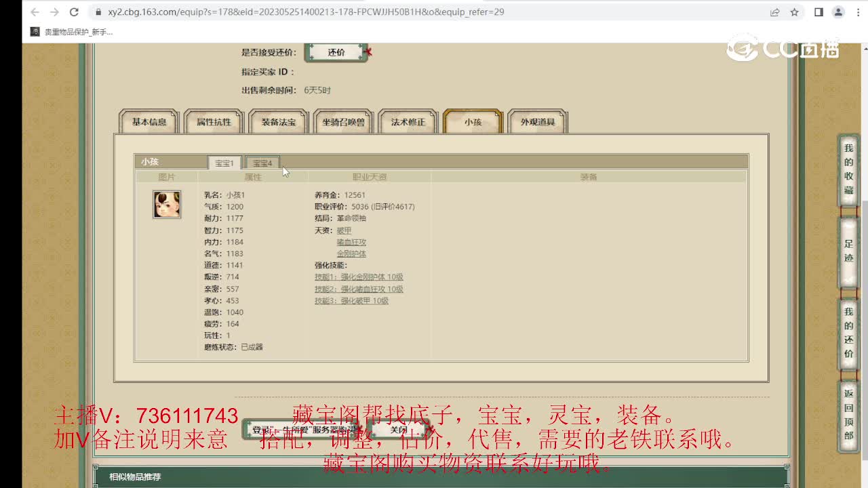Click the 孝心: 453 attribute
Image resolution: width=868 pixels, height=488 pixels.
coord(222,301)
